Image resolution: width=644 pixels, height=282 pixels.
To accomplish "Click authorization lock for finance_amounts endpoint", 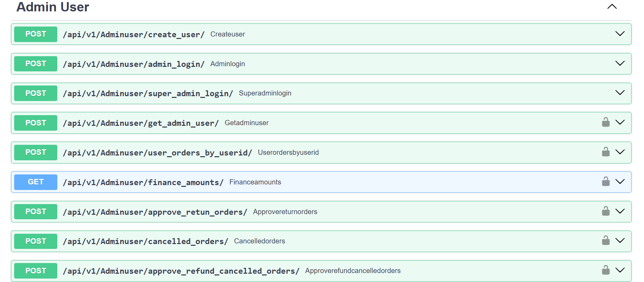I will (606, 182).
